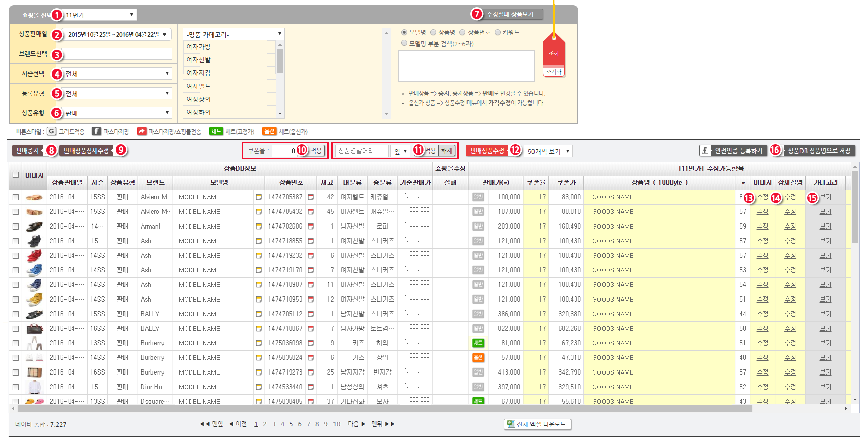
Task: Select 여자신발 in the category list
Action: point(199,60)
